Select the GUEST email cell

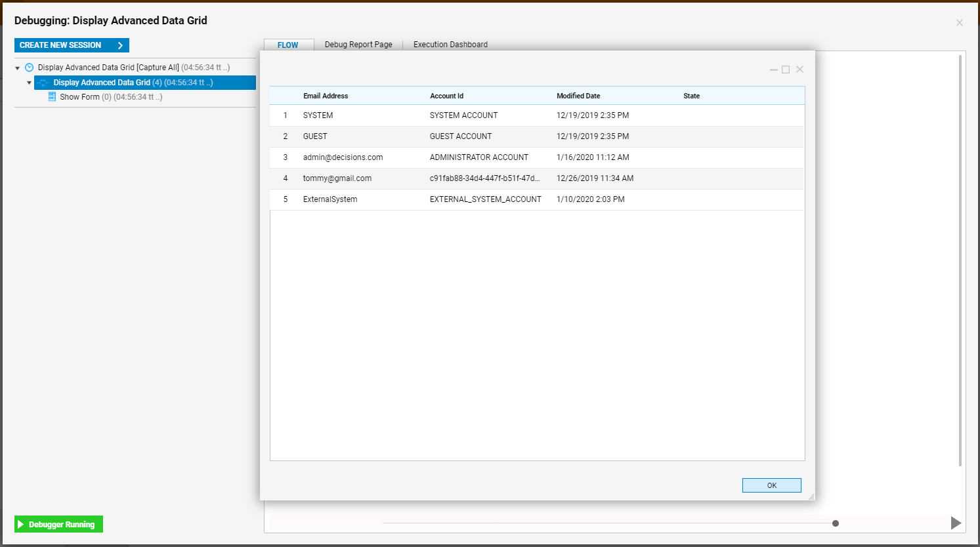(x=315, y=136)
